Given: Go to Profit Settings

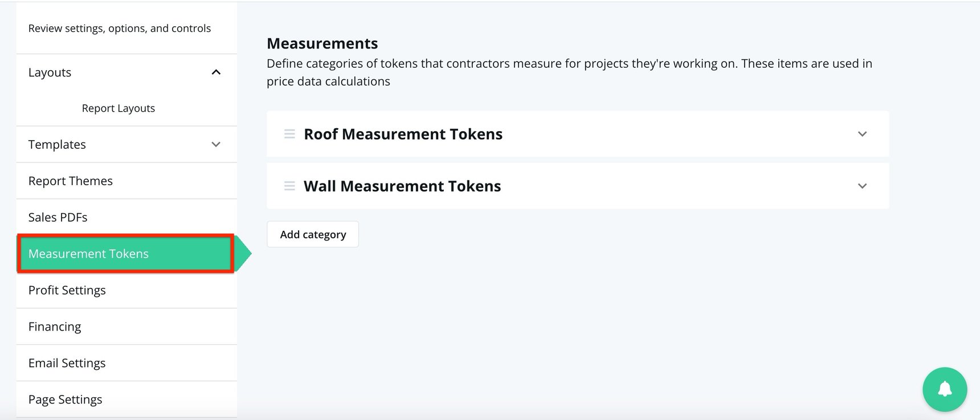Looking at the screenshot, I should (x=67, y=290).
